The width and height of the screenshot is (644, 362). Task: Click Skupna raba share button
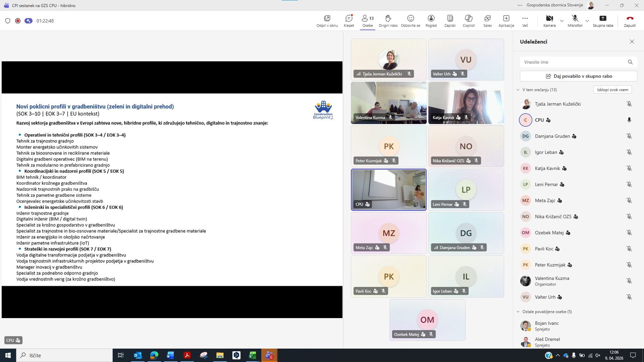(603, 21)
